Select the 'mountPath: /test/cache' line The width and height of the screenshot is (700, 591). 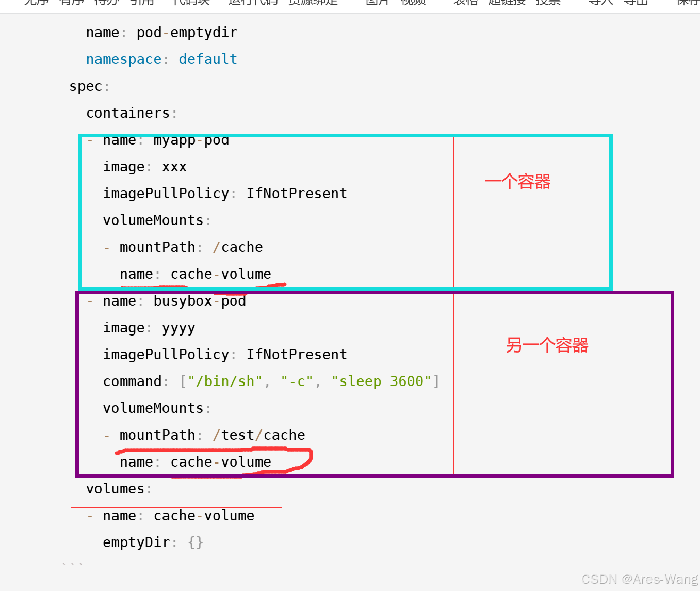204,436
